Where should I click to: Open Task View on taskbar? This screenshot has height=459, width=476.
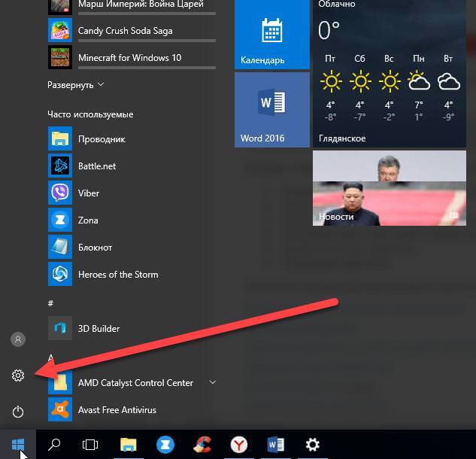click(x=90, y=445)
